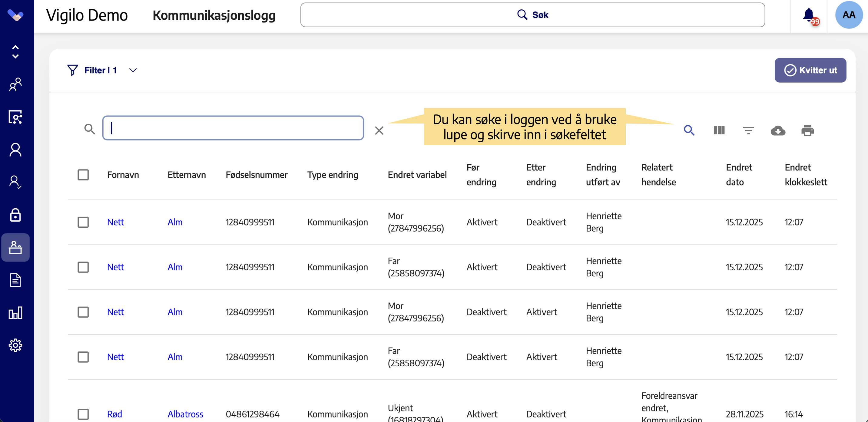Screen dimensions: 868x422
Task: Click the global Søk search field
Action: (532, 15)
